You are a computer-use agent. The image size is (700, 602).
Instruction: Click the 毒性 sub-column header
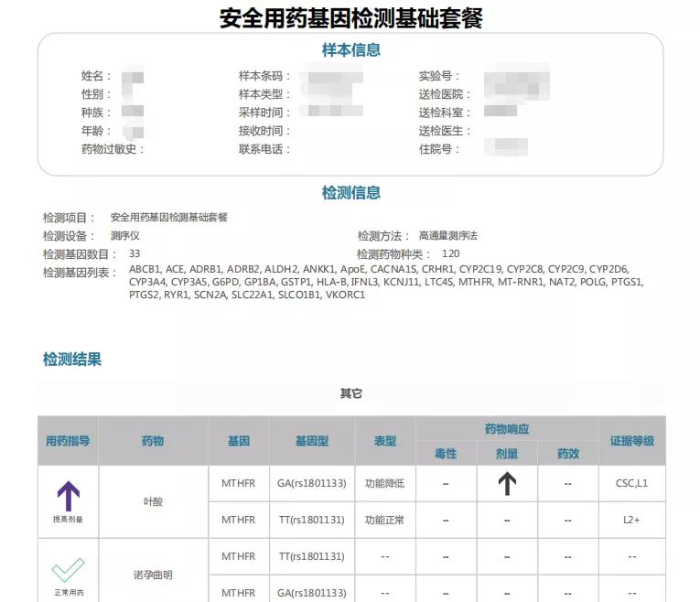pyautogui.click(x=446, y=455)
